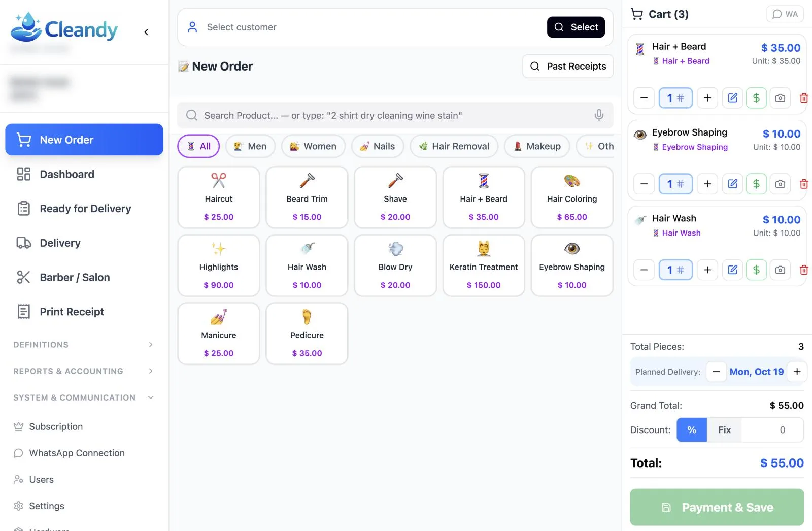This screenshot has height=531, width=812.
Task: Open Dashboard from the sidebar
Action: point(84,174)
